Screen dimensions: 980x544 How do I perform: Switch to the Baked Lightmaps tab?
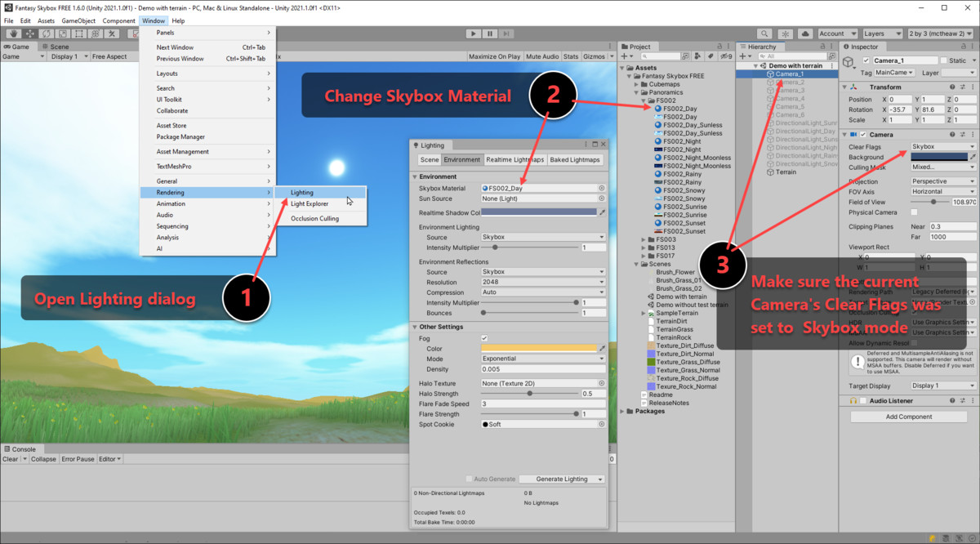[x=575, y=159]
